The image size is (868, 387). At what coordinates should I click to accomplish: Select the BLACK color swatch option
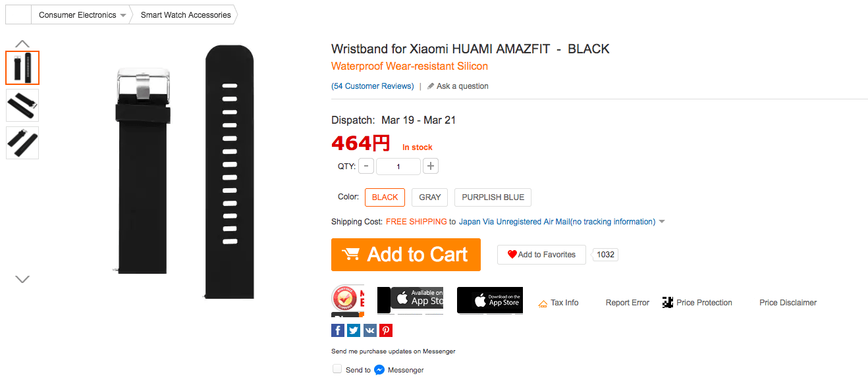pyautogui.click(x=385, y=197)
